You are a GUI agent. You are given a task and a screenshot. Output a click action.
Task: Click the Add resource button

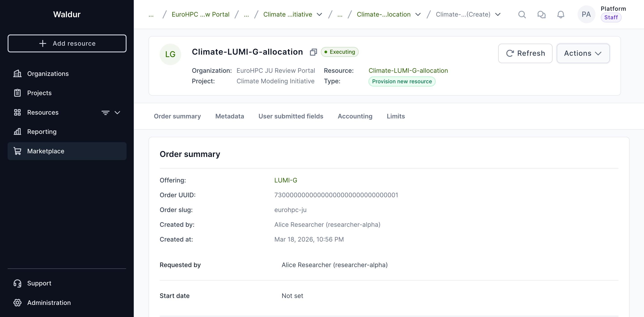67,43
